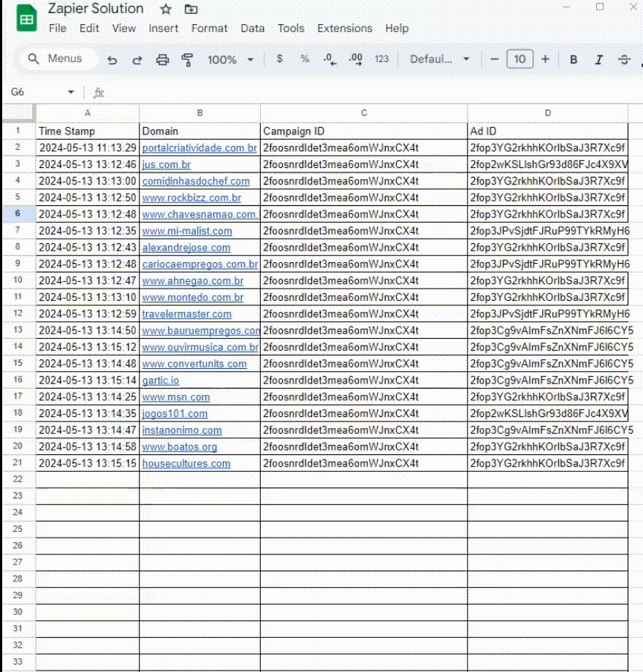Open the Extensions menu
This screenshot has width=643, height=672.
(344, 28)
